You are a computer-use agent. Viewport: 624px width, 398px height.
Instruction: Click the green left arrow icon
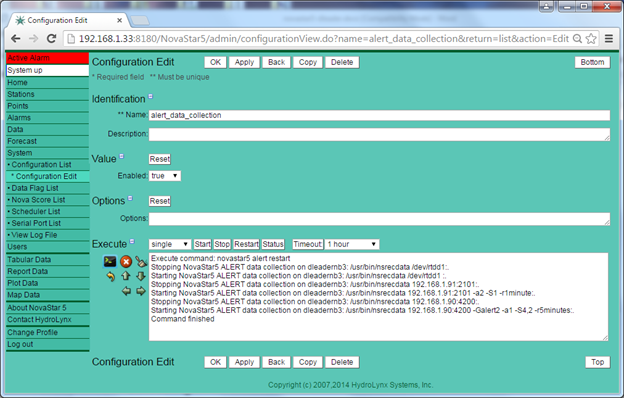(x=126, y=291)
